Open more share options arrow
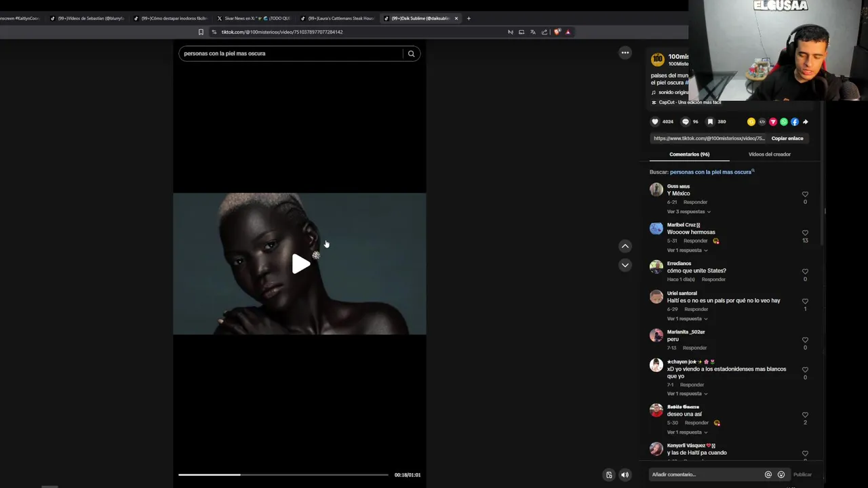The image size is (868, 488). pos(805,122)
